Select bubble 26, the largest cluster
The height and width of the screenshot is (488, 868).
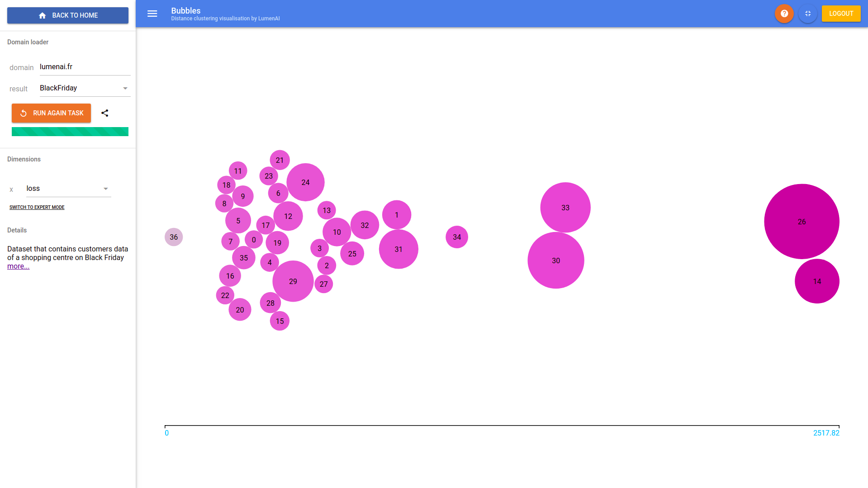[802, 222]
